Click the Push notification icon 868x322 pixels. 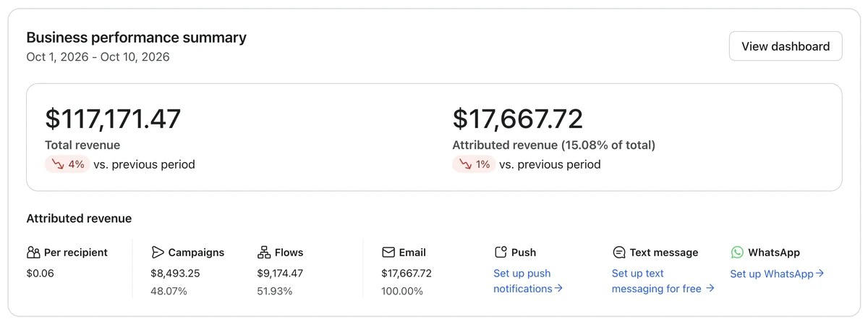coord(501,253)
